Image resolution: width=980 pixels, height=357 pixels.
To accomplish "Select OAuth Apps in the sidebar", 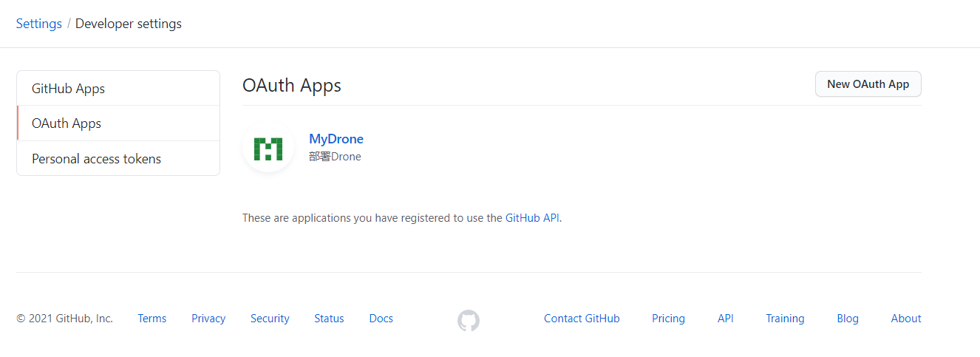I will click(x=67, y=123).
